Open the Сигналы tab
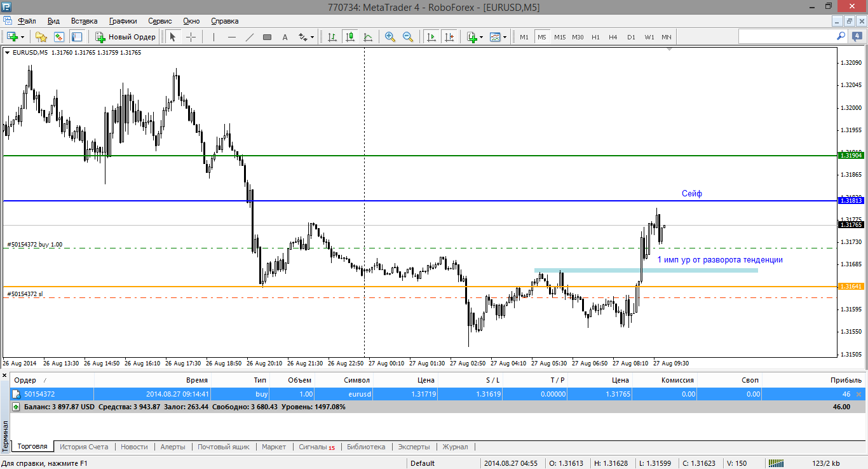Viewport: 868px width, 469px height. (x=316, y=447)
